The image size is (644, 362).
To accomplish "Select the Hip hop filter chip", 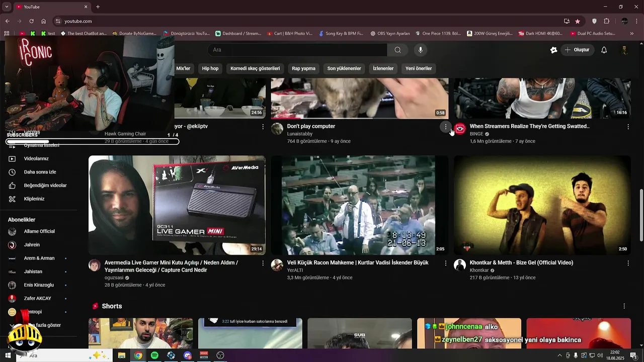I will 210,68.
